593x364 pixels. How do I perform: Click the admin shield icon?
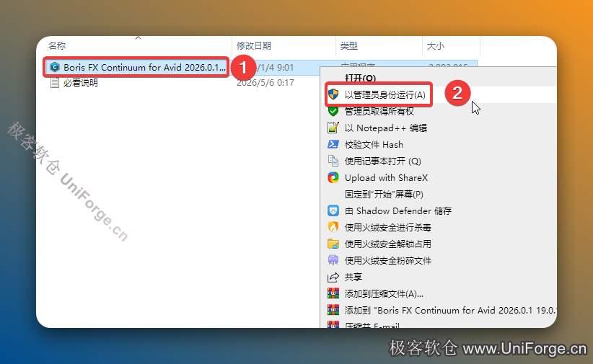point(333,94)
